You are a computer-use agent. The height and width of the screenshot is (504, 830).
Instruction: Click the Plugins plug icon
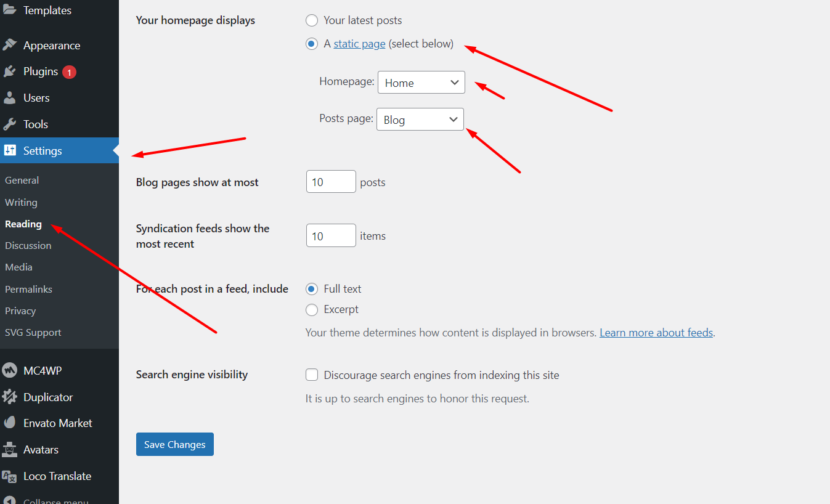pos(10,71)
